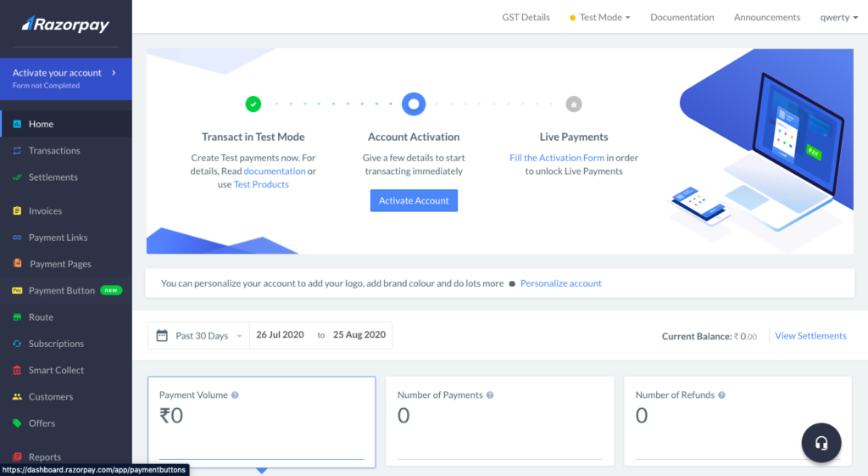Click Fill the Activation Form link
Viewport: 868px width, 476px height.
point(557,158)
